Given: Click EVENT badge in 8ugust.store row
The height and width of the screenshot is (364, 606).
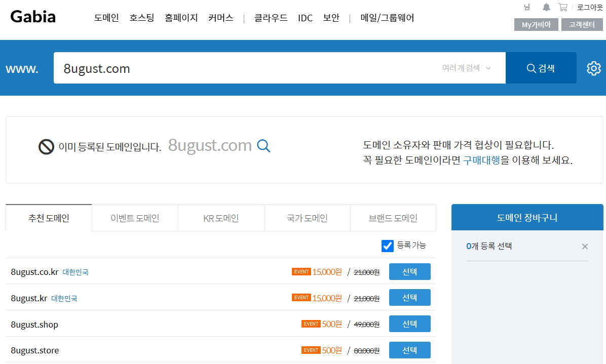Looking at the screenshot, I should (311, 350).
